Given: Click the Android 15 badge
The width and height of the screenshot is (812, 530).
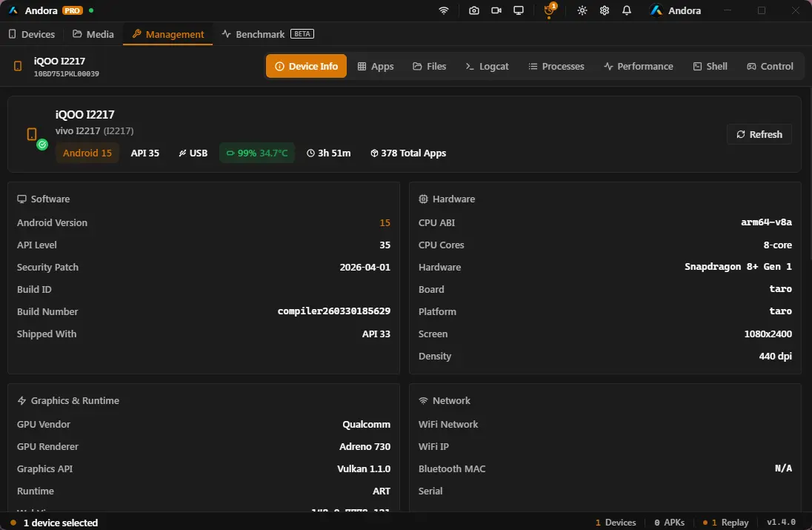Looking at the screenshot, I should click(x=87, y=153).
